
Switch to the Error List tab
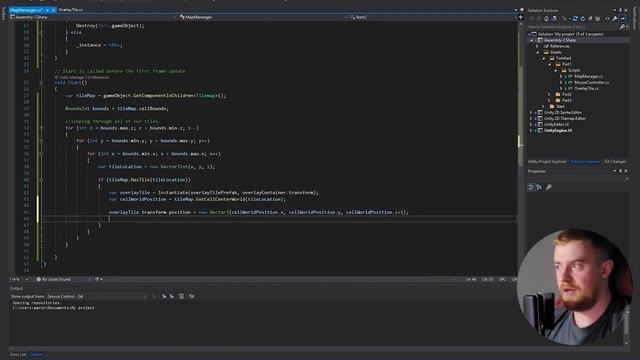pyautogui.click(x=18, y=354)
